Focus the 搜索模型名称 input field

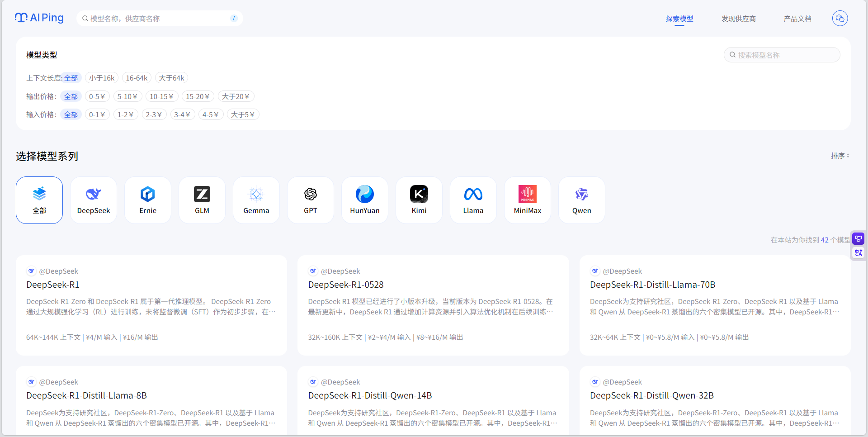(782, 55)
